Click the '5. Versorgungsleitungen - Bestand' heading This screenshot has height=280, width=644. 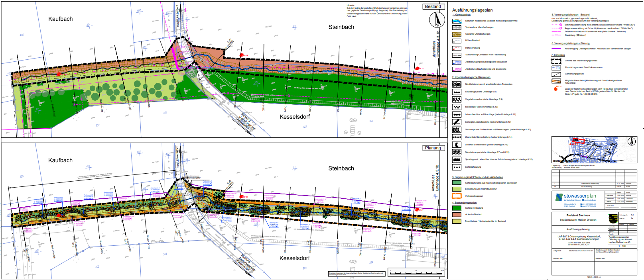tap(570, 15)
